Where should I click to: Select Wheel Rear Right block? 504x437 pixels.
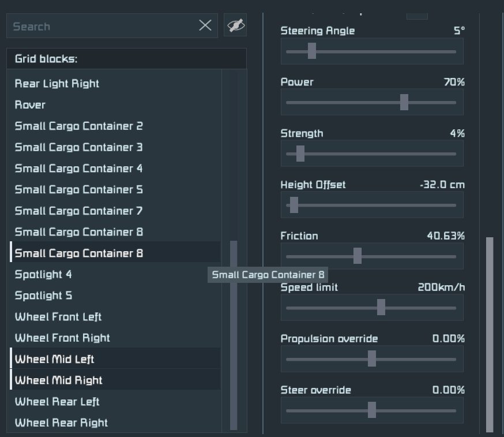(x=61, y=423)
